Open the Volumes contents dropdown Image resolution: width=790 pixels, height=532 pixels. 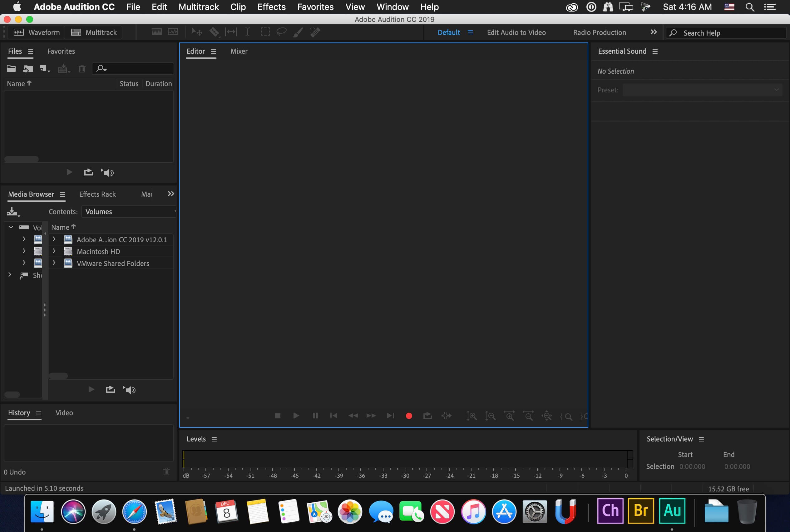click(x=129, y=211)
